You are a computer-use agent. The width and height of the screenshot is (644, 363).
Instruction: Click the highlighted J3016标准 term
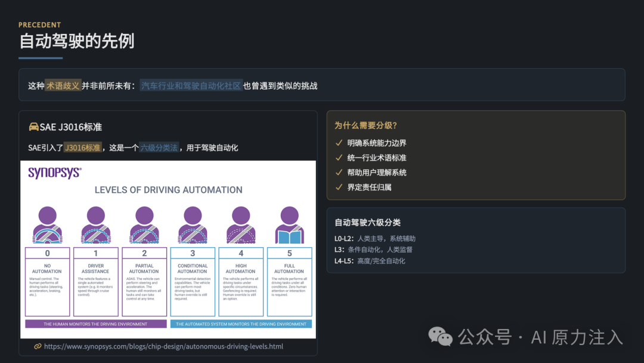click(82, 147)
